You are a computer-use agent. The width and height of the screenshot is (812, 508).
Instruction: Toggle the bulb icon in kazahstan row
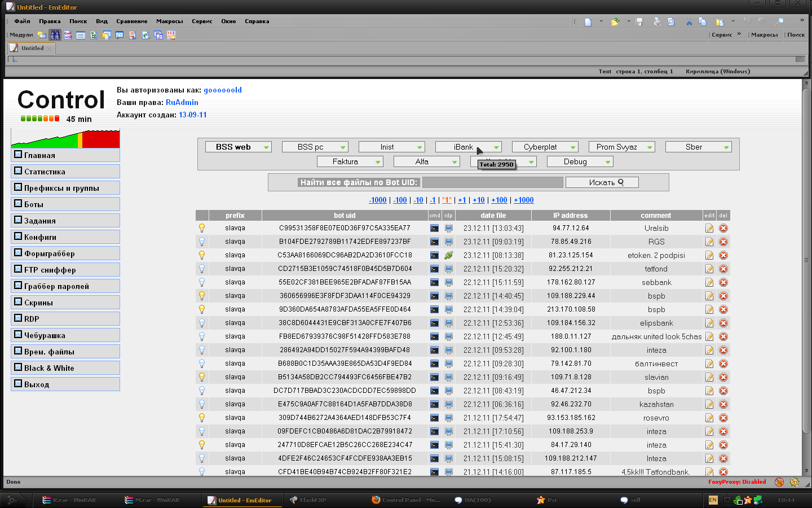pyautogui.click(x=202, y=404)
